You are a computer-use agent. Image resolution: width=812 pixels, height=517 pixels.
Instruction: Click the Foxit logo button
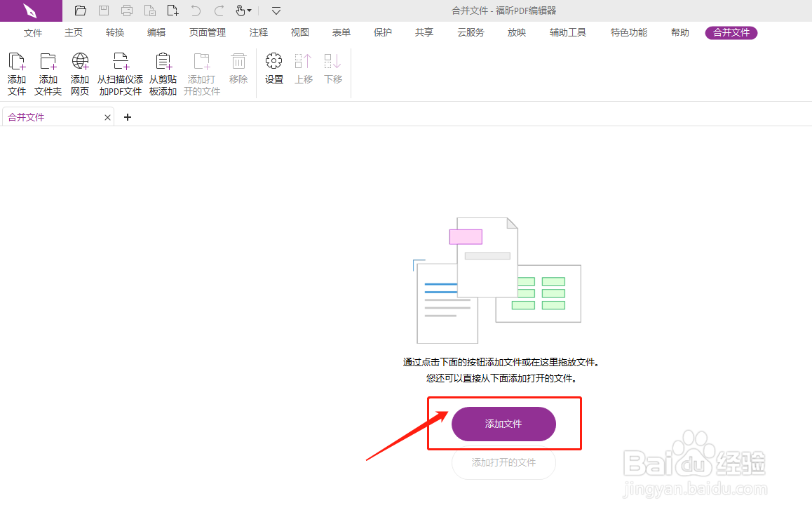click(x=31, y=11)
